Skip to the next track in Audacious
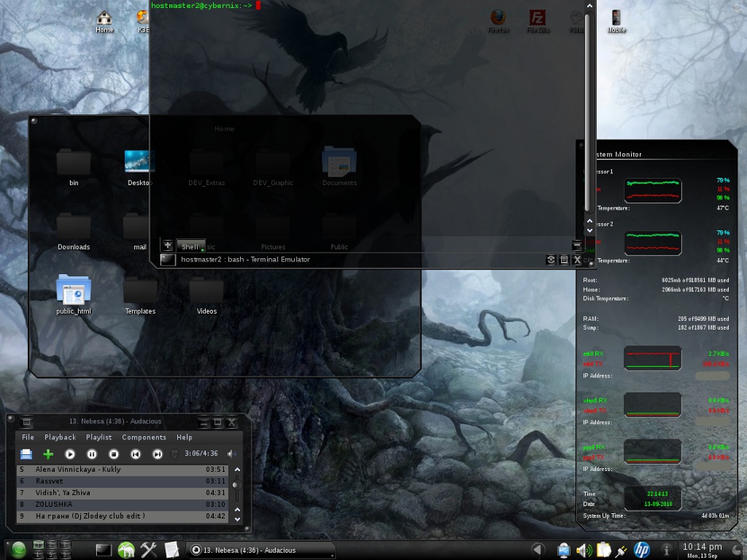Viewport: 747px width, 560px height. [x=157, y=454]
